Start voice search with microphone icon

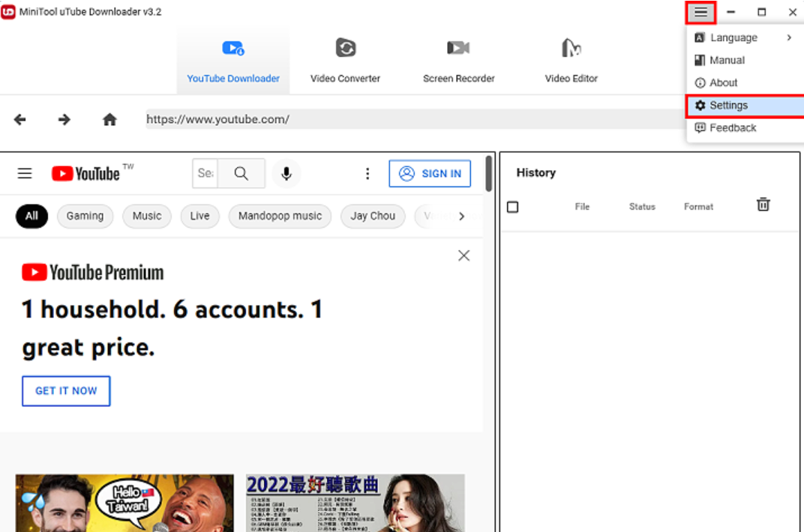tap(286, 174)
